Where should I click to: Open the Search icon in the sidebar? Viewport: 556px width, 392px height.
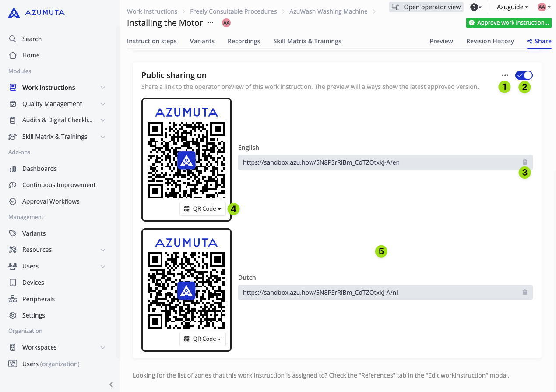13,39
